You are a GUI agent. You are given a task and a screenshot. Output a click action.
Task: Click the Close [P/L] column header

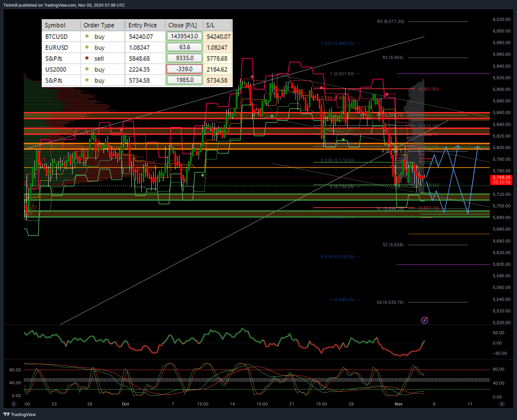[x=184, y=25]
